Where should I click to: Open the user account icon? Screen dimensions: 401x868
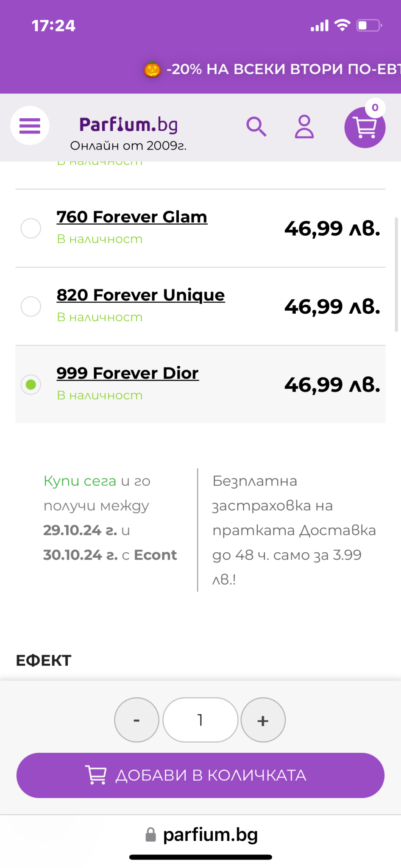point(304,126)
